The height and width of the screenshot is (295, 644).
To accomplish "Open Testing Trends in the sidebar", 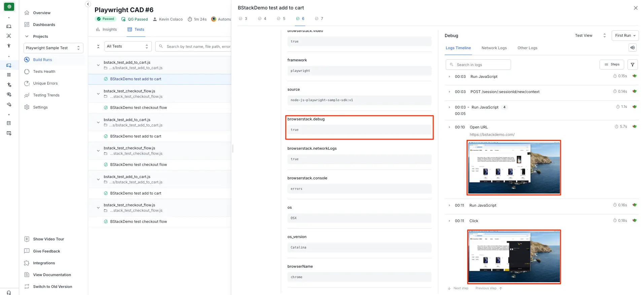I will tap(46, 95).
